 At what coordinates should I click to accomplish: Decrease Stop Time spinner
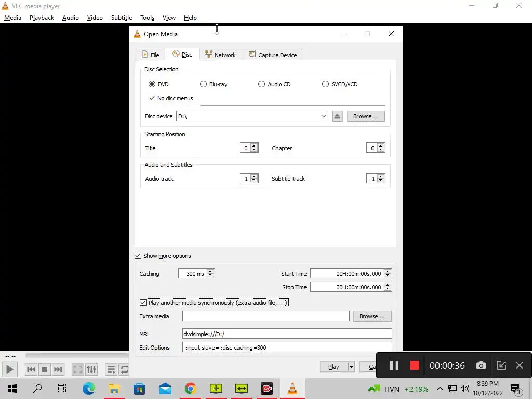point(388,289)
